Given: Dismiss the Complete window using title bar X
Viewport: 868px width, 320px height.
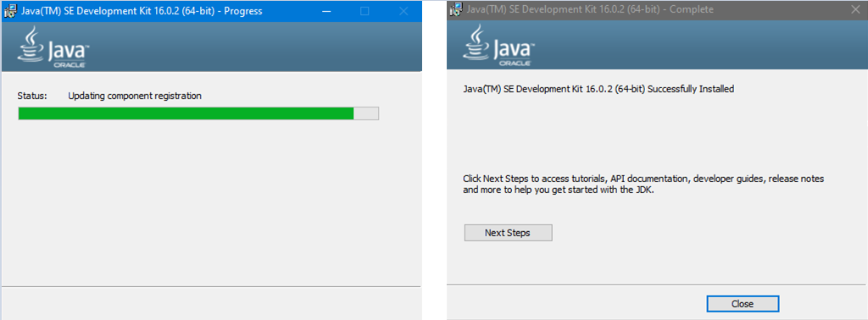Looking at the screenshot, I should (854, 10).
